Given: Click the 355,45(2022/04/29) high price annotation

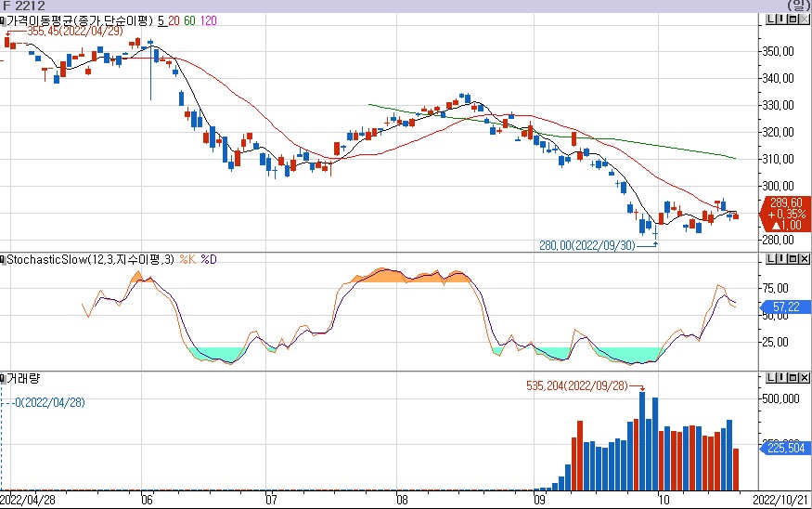Looking at the screenshot, I should (x=75, y=31).
